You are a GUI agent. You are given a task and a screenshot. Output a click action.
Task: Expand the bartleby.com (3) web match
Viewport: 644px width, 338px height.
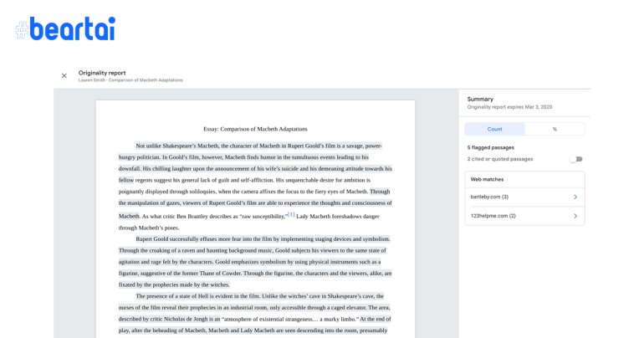(x=493, y=197)
